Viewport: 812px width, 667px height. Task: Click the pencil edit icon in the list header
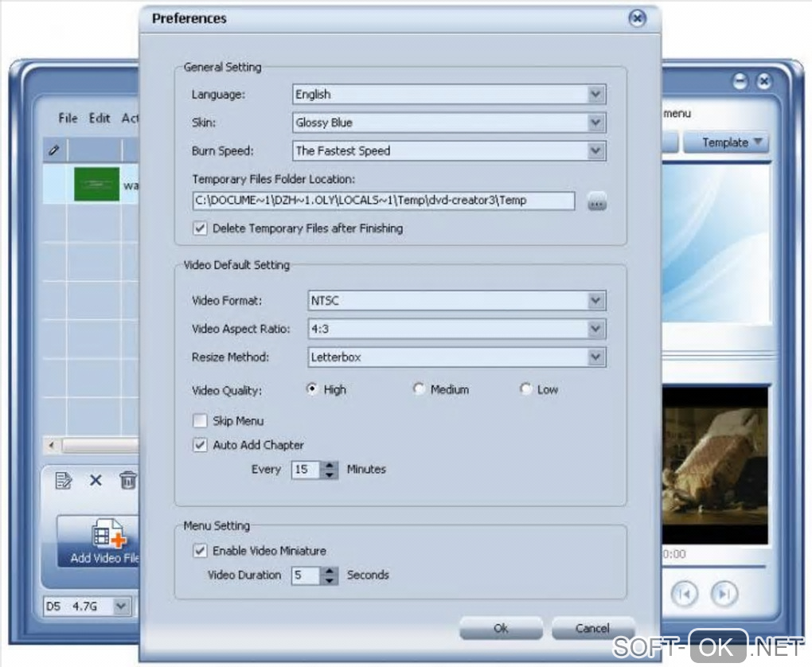pyautogui.click(x=54, y=150)
